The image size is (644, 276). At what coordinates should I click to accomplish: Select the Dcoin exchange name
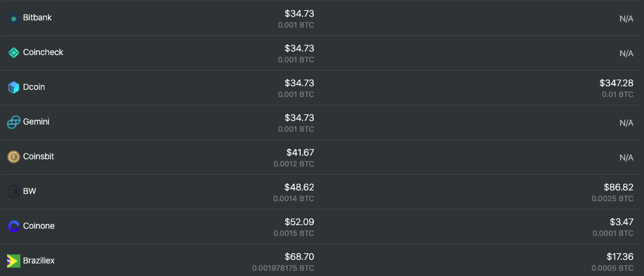34,87
